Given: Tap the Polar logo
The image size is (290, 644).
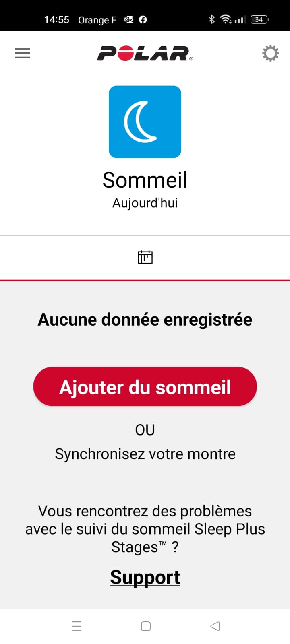Looking at the screenshot, I should (145, 53).
